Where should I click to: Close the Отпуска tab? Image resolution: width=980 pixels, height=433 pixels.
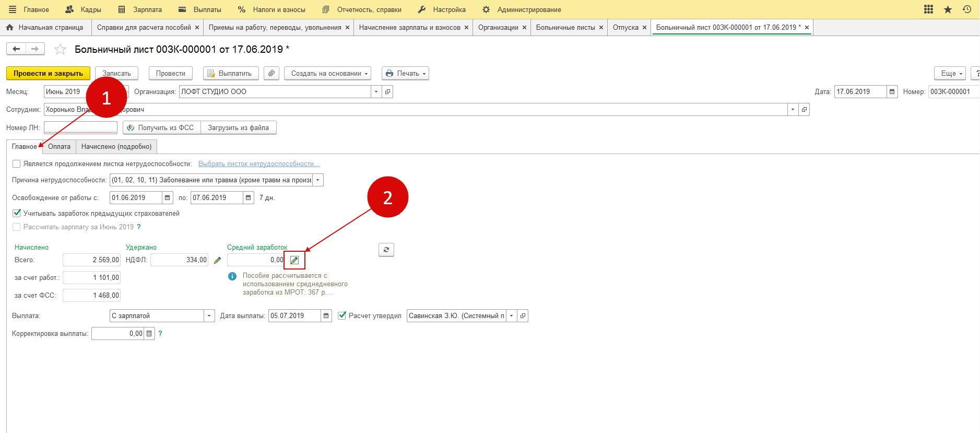point(644,28)
